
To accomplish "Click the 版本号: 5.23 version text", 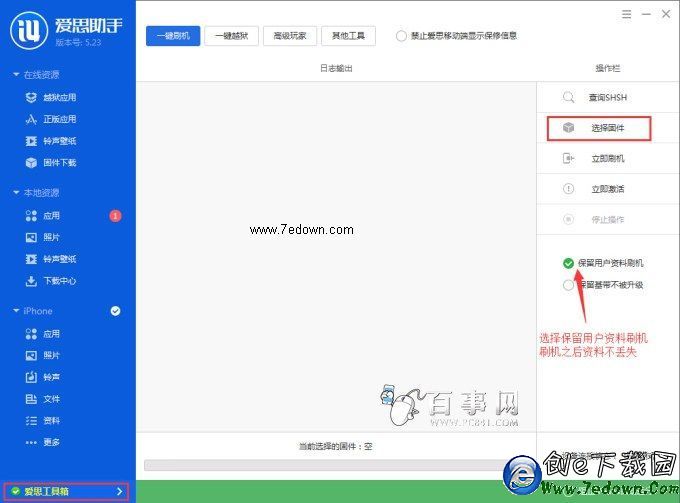I will point(78,42).
